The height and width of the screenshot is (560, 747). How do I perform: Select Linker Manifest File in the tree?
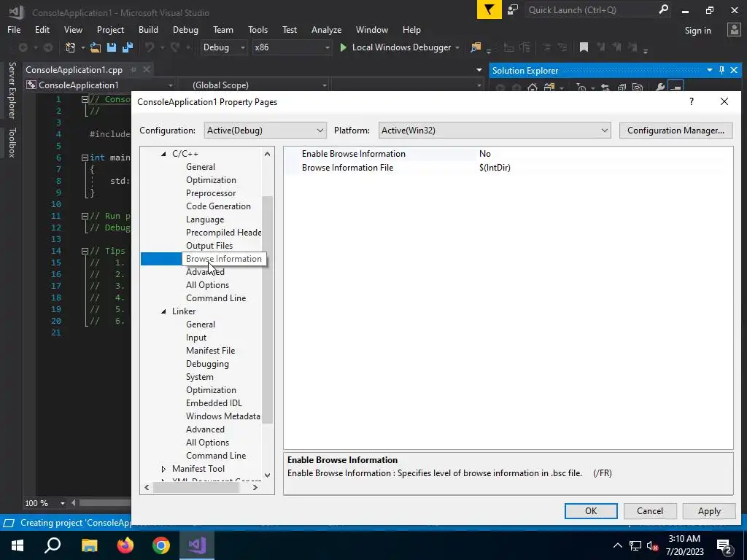[210, 351]
